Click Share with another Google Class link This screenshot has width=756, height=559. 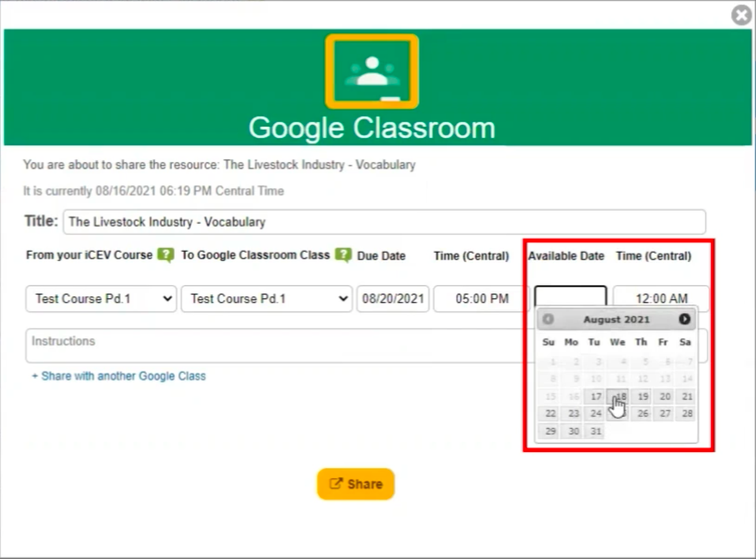pos(119,376)
